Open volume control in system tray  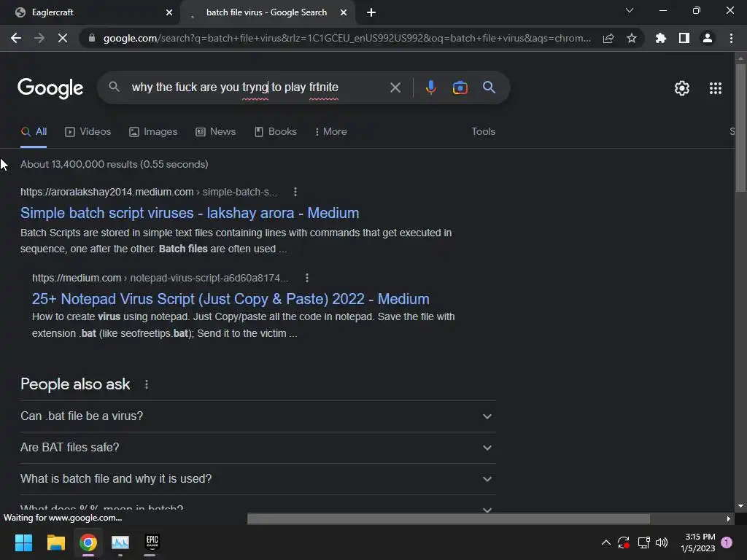(x=661, y=542)
